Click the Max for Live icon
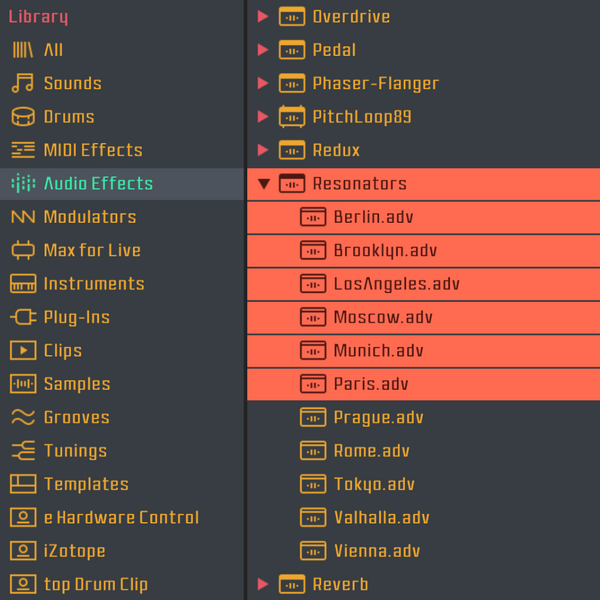 [22, 250]
